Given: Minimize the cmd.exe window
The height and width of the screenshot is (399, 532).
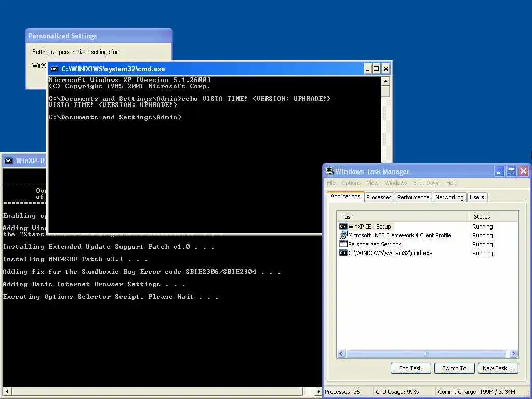Looking at the screenshot, I should point(368,69).
